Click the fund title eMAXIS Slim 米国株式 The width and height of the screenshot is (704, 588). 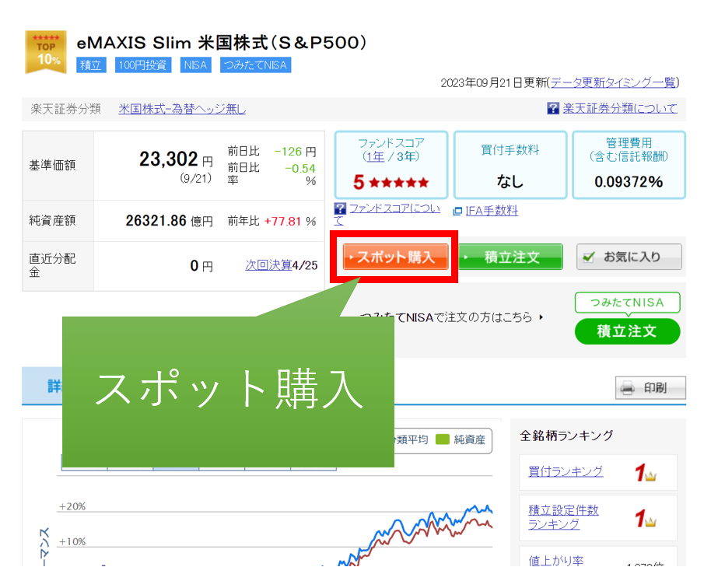tap(222, 43)
